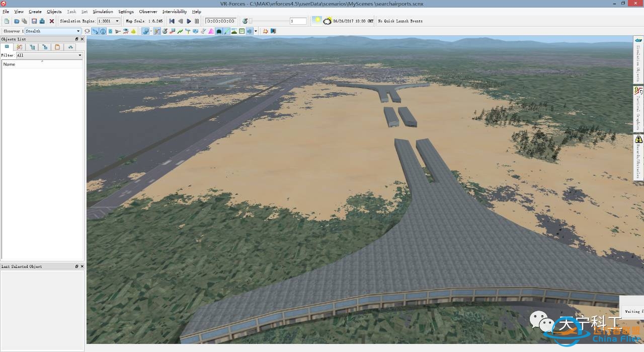Toggle the speaker audio icon on the toolbar
The image size is (644, 352).
(249, 31)
